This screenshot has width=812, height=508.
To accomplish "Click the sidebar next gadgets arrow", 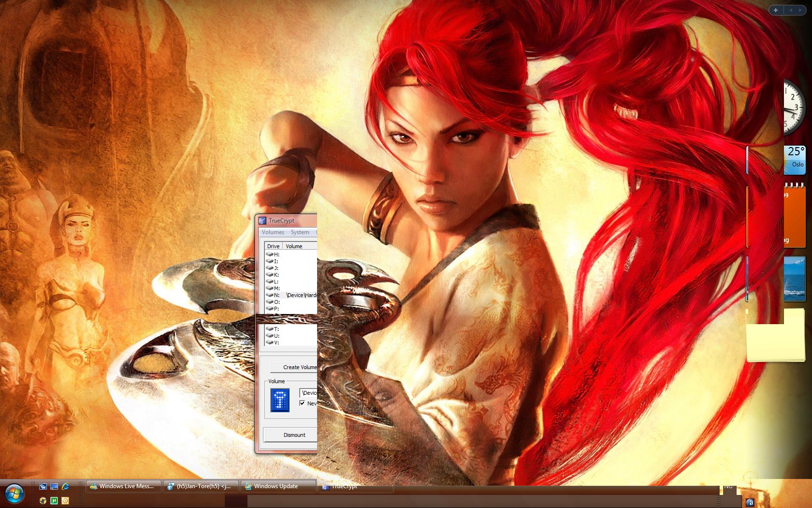I will click(x=800, y=10).
